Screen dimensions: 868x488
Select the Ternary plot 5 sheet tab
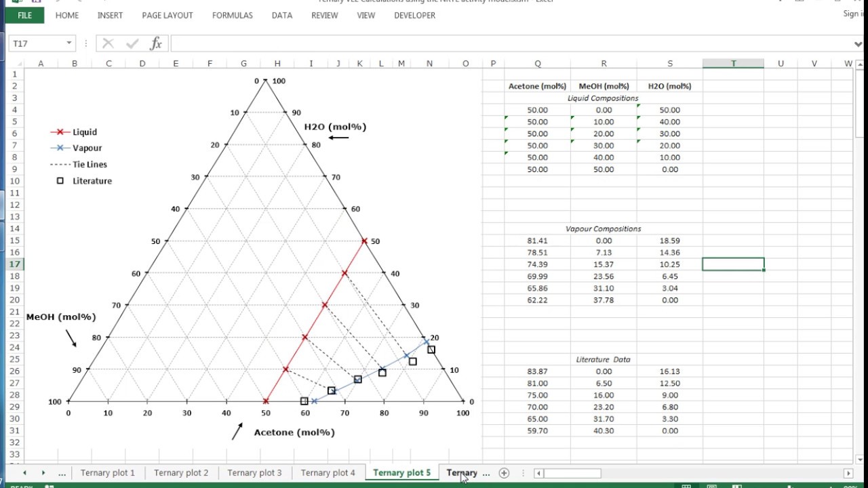(x=401, y=473)
